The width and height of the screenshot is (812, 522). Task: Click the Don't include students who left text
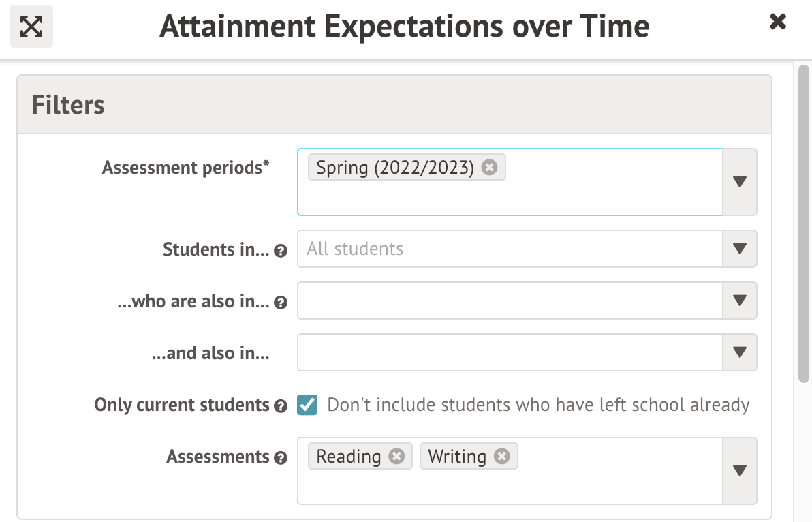[x=538, y=405]
